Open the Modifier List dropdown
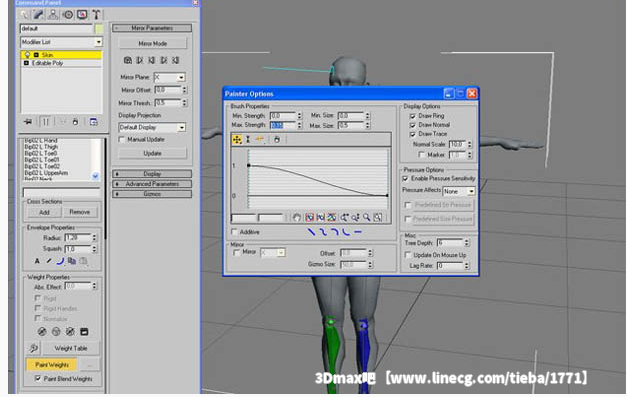The image size is (627, 397). pos(98,42)
